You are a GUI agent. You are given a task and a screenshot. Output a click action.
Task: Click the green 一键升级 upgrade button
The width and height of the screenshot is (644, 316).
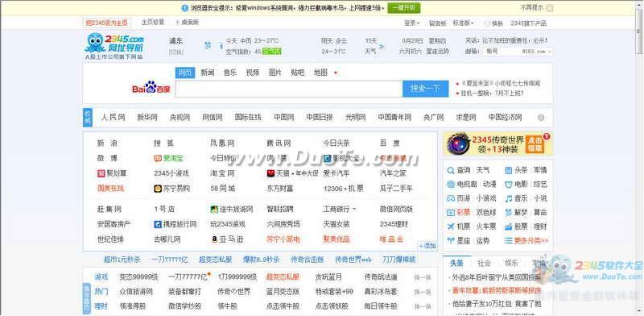pyautogui.click(x=404, y=8)
